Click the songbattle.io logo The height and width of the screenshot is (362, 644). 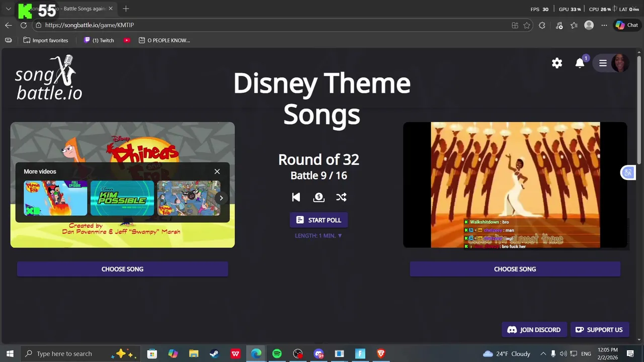point(49,77)
